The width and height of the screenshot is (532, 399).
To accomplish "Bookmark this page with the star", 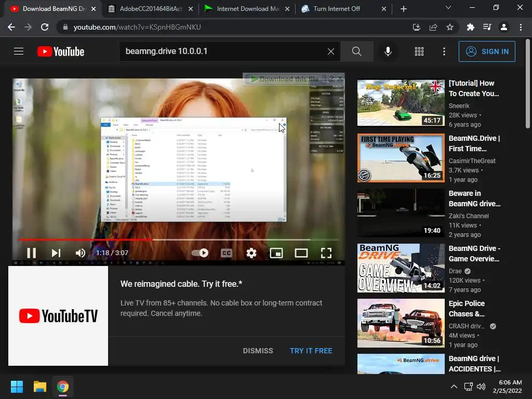I will [450, 27].
